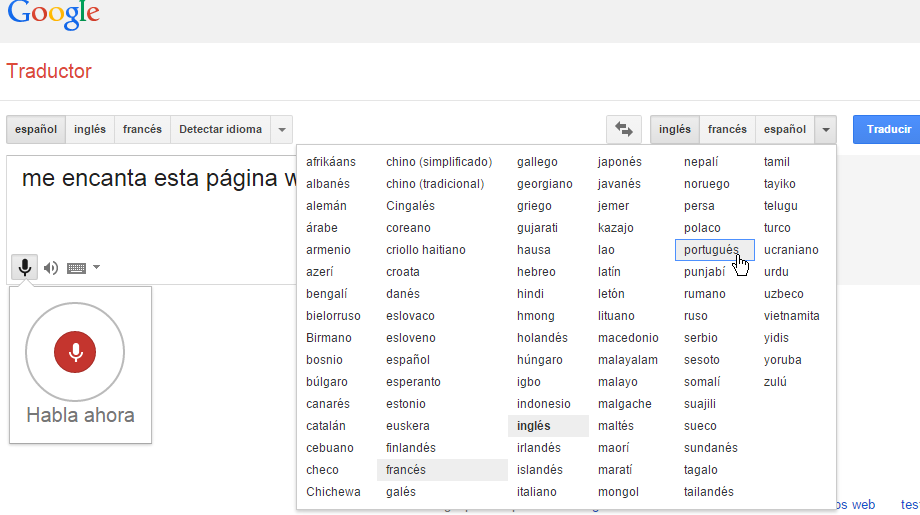Click the speaker listen icon

click(x=51, y=268)
